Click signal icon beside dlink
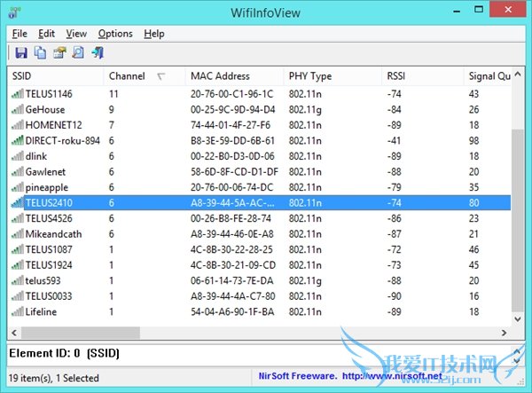 point(18,156)
